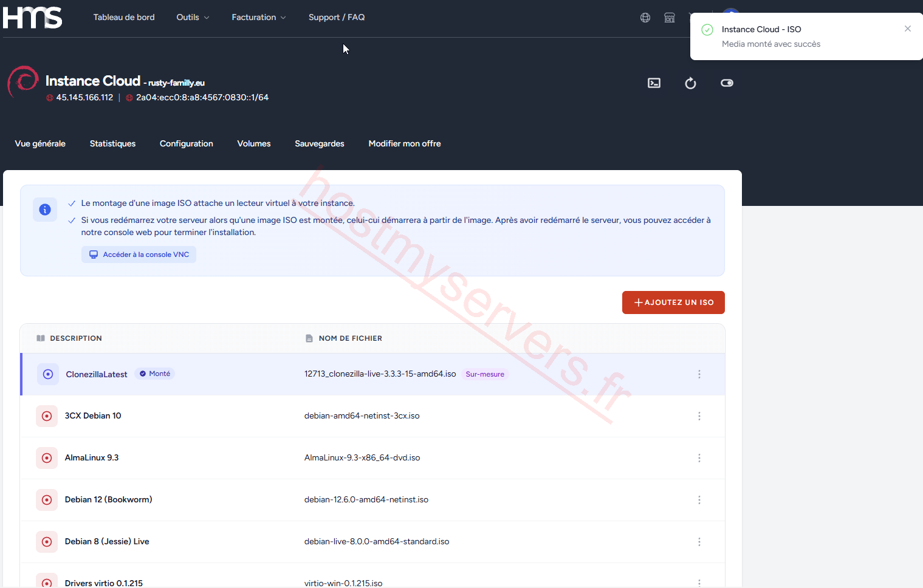Click the IPv4 address 45.145.166.112
923x588 pixels.
(84, 97)
